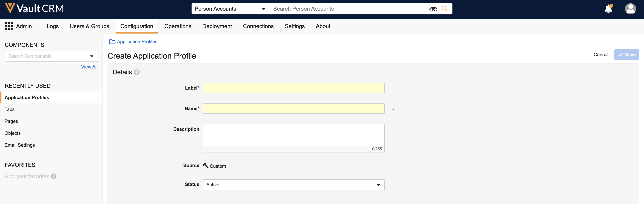Viewport: 644px width, 204px height.
Task: Click the View All link
Action: pyautogui.click(x=89, y=67)
